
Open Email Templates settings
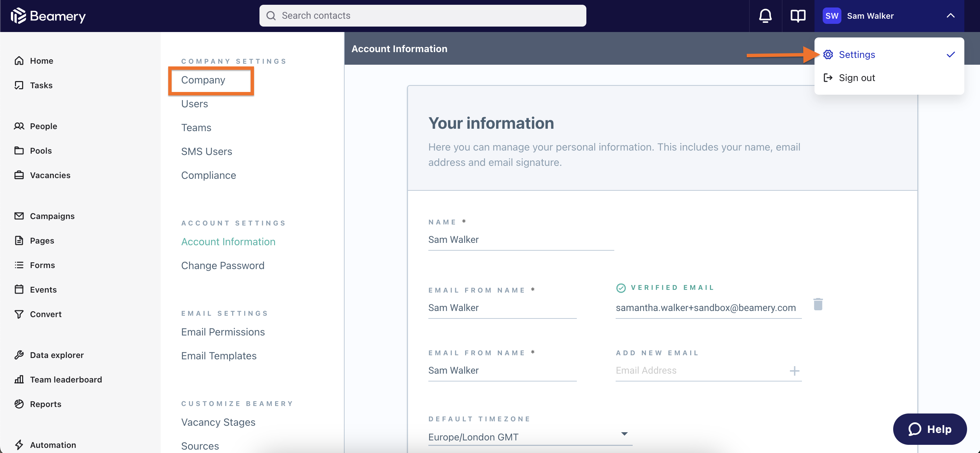point(219,356)
